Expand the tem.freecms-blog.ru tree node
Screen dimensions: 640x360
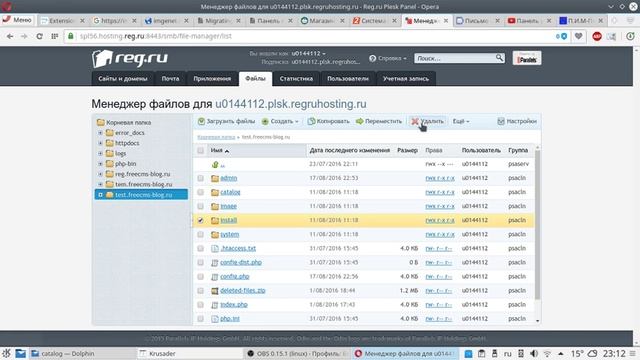[100, 184]
